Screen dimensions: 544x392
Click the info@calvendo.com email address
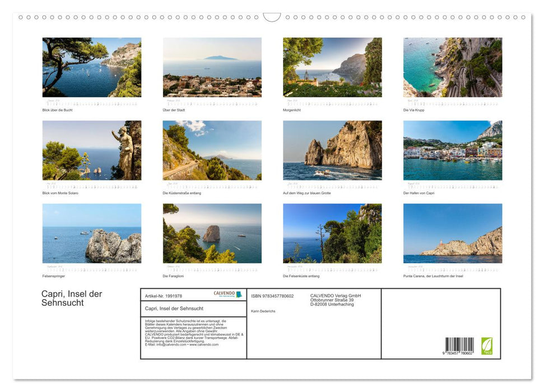click(x=173, y=344)
